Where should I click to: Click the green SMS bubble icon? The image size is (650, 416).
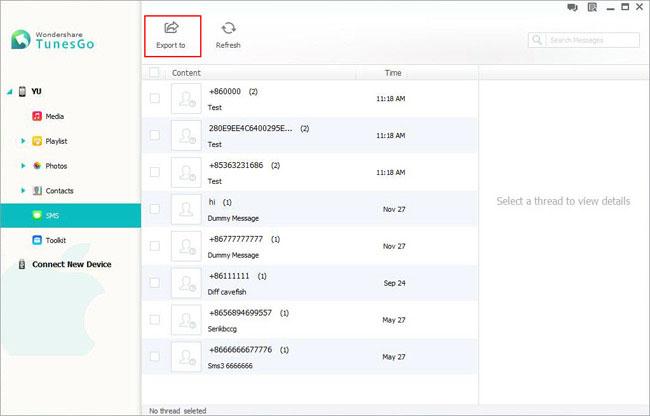[x=37, y=215]
